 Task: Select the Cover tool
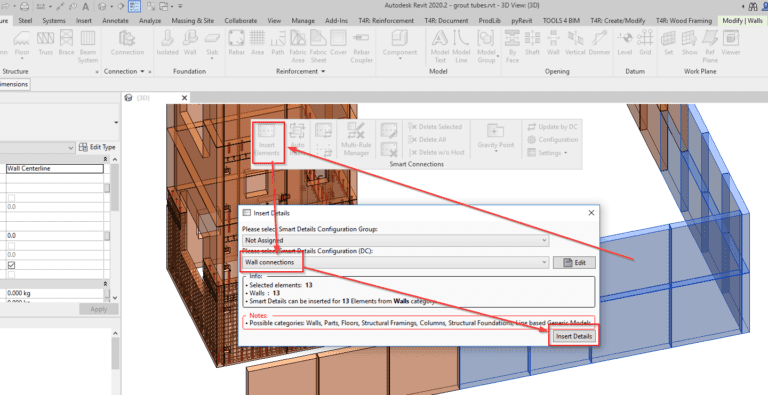pos(338,43)
